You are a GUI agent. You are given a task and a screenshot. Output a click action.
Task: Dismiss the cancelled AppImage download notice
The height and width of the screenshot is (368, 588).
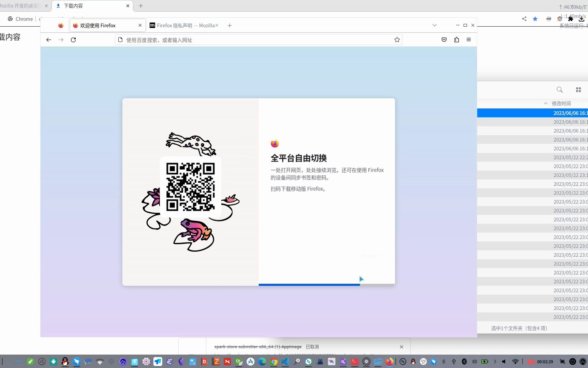point(401,347)
